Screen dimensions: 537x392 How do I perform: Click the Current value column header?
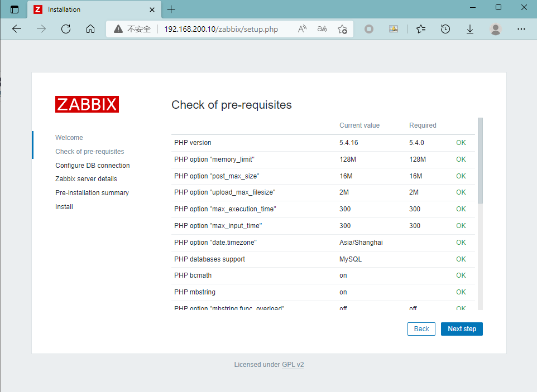[359, 125]
